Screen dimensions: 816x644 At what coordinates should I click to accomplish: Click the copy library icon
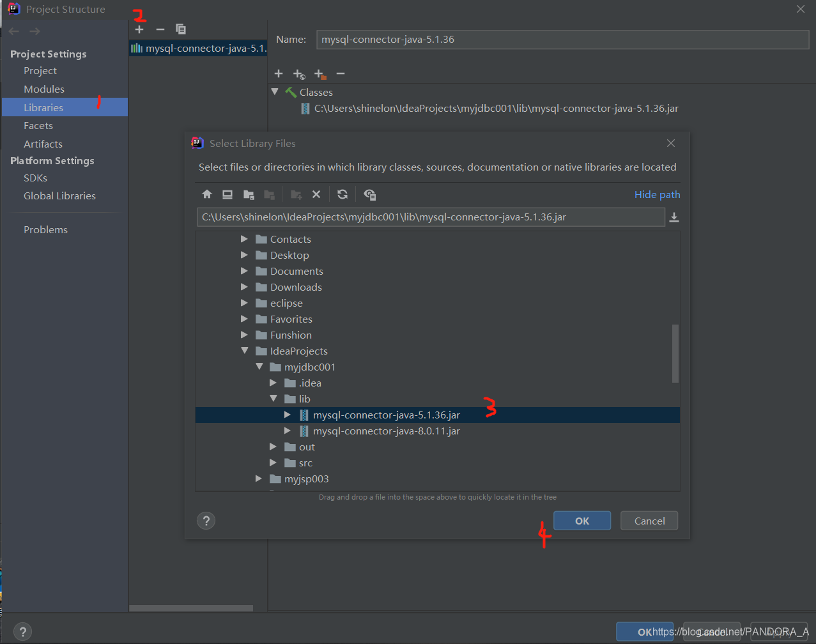pos(181,29)
